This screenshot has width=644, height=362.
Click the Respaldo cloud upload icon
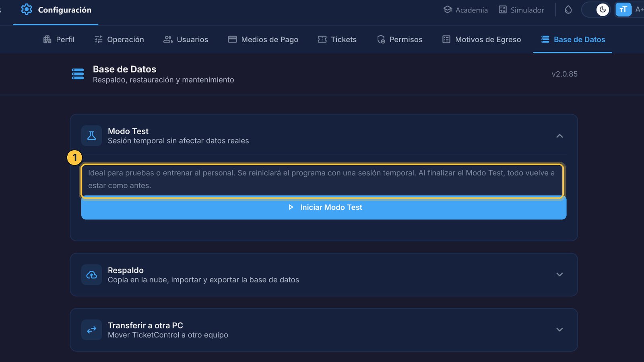[x=92, y=275]
